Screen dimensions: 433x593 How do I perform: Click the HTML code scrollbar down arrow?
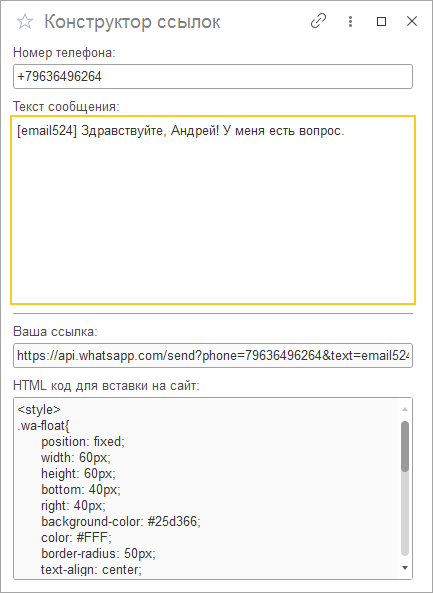point(405,568)
